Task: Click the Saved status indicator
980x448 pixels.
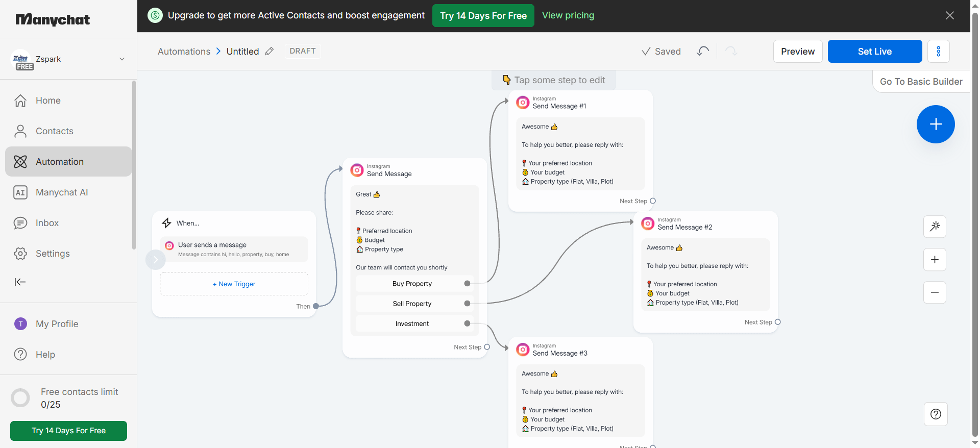Action: tap(661, 52)
